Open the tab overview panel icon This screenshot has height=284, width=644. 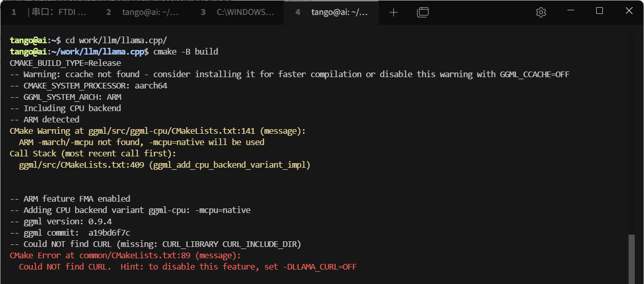pyautogui.click(x=422, y=12)
